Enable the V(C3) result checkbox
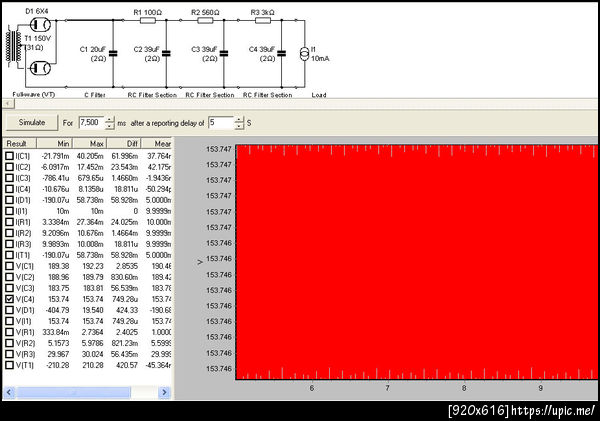Viewport: 600px width, 421px height. [10, 288]
